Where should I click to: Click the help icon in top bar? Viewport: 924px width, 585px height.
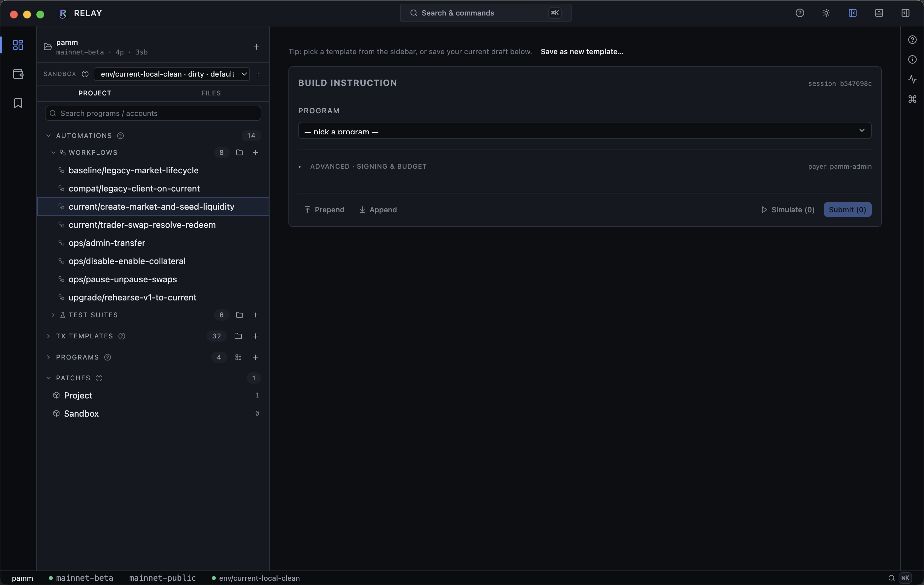tap(800, 13)
